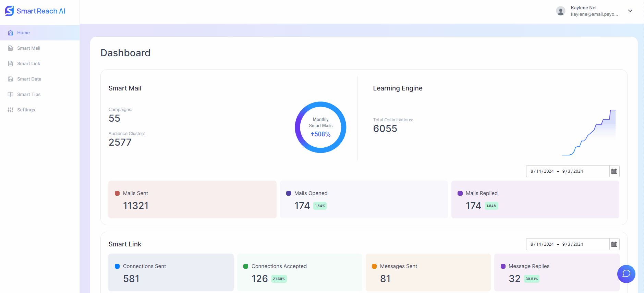
Task: Click the Total Optimisations value 6055
Action: [x=385, y=129]
